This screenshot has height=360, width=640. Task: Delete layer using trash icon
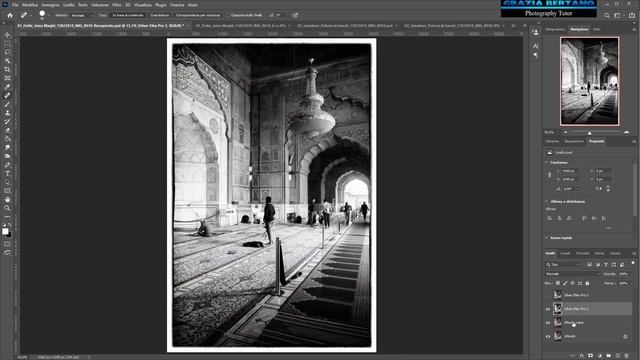[627, 356]
